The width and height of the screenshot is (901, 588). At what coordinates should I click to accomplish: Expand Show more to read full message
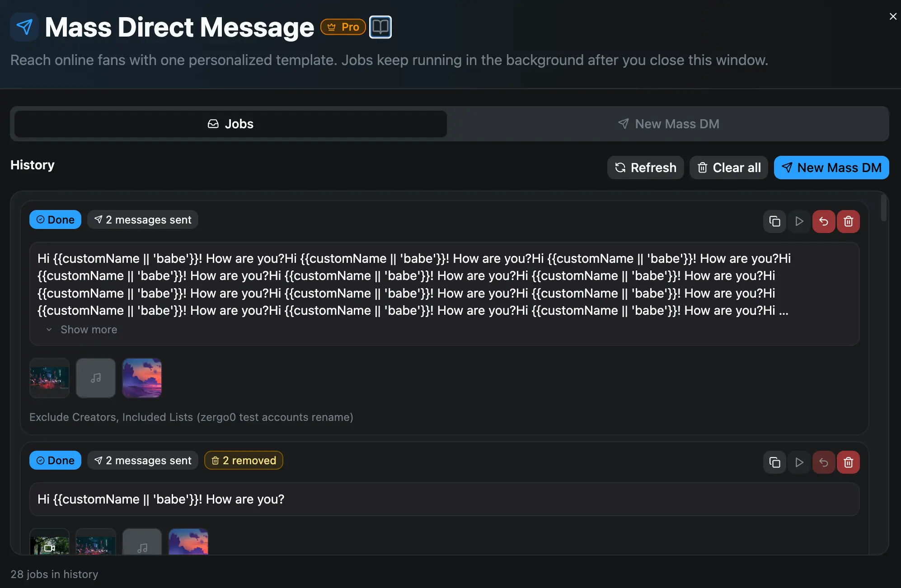click(x=82, y=329)
